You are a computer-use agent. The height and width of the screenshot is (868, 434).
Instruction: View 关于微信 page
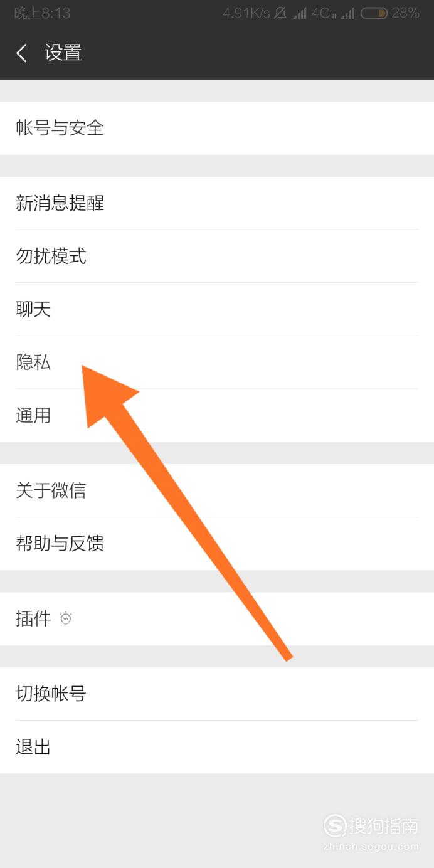pyautogui.click(x=217, y=490)
